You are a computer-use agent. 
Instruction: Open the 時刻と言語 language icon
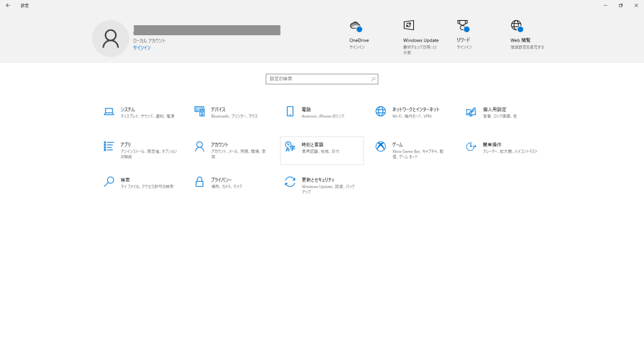coord(290,146)
